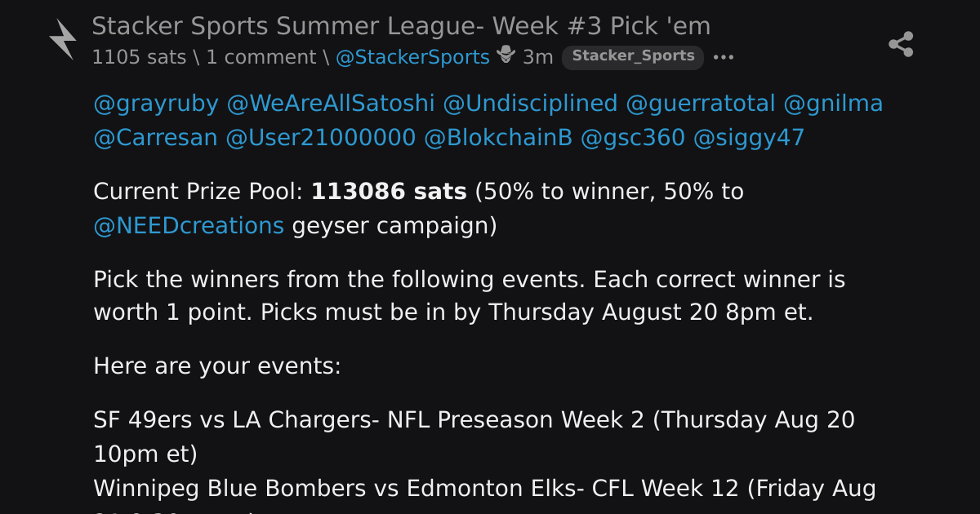980x514 pixels.
Task: Open @Undisciplined user mention
Action: pos(530,104)
